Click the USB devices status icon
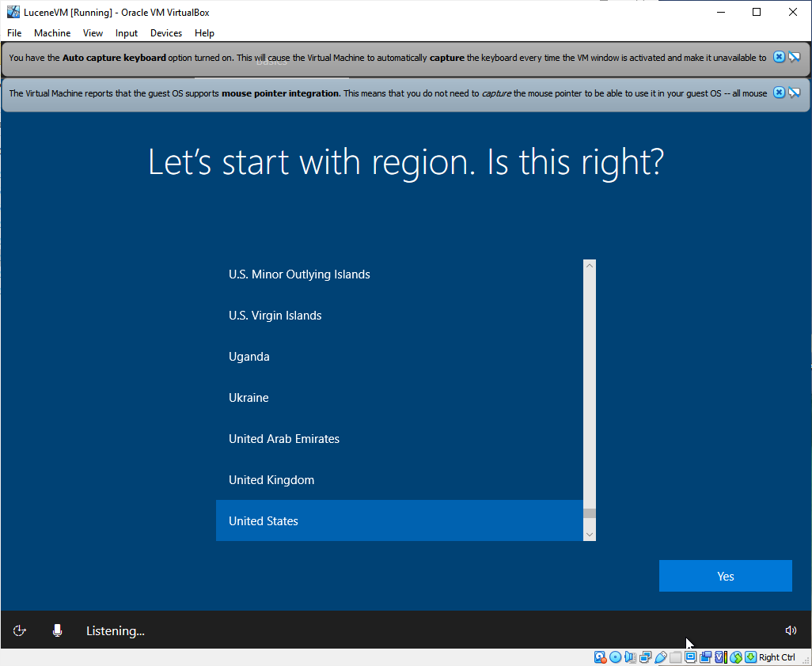Image resolution: width=812 pixels, height=666 pixels. coord(660,657)
